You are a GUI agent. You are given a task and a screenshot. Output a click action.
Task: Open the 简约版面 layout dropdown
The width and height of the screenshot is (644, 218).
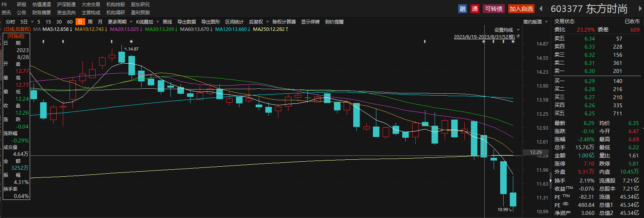pyautogui.click(x=535, y=22)
